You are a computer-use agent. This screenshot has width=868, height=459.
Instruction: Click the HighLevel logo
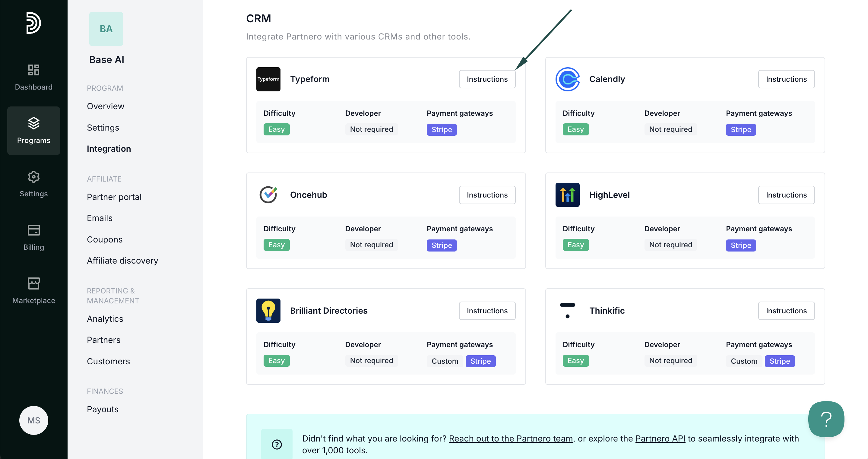[x=567, y=195]
